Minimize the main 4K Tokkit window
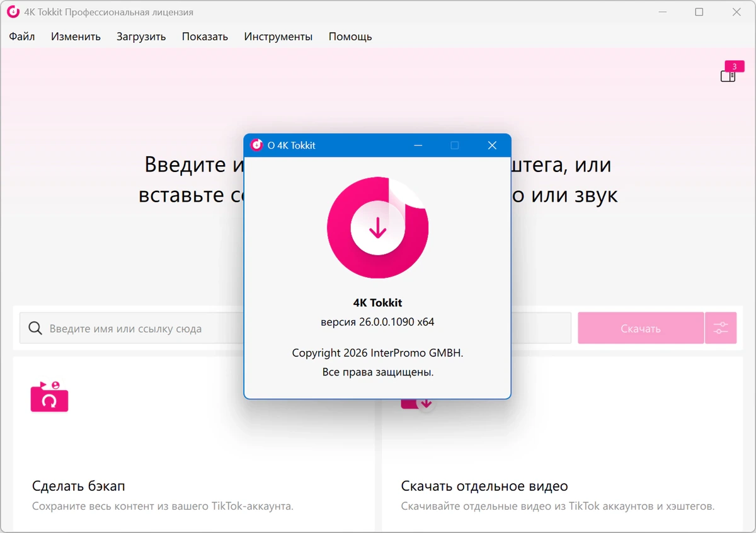This screenshot has width=756, height=533. coord(662,12)
